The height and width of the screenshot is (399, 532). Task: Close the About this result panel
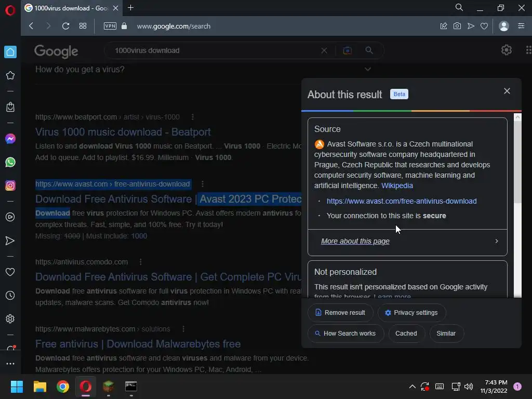tap(507, 91)
